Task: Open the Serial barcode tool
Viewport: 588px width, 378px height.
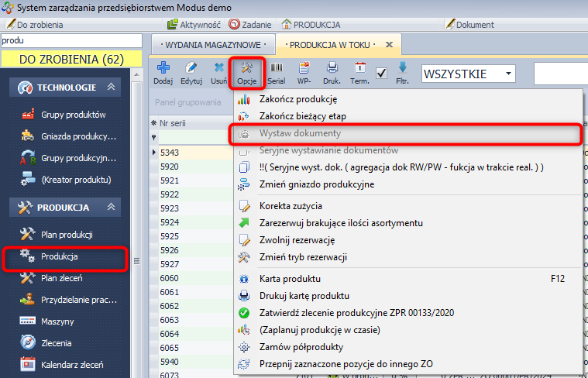Action: [277, 73]
